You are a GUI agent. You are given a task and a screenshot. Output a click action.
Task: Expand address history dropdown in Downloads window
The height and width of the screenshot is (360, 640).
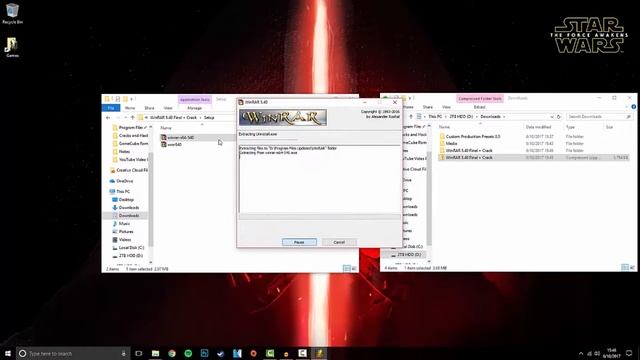click(x=552, y=117)
